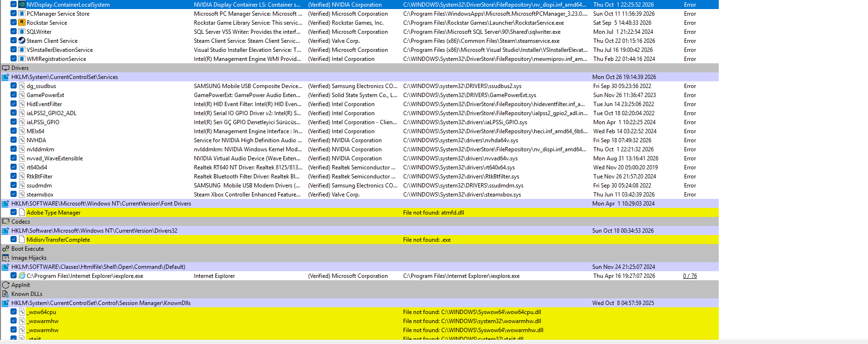This screenshot has width=868, height=344.
Task: Click the registry icon for Font Drivers key
Action: [6, 204]
